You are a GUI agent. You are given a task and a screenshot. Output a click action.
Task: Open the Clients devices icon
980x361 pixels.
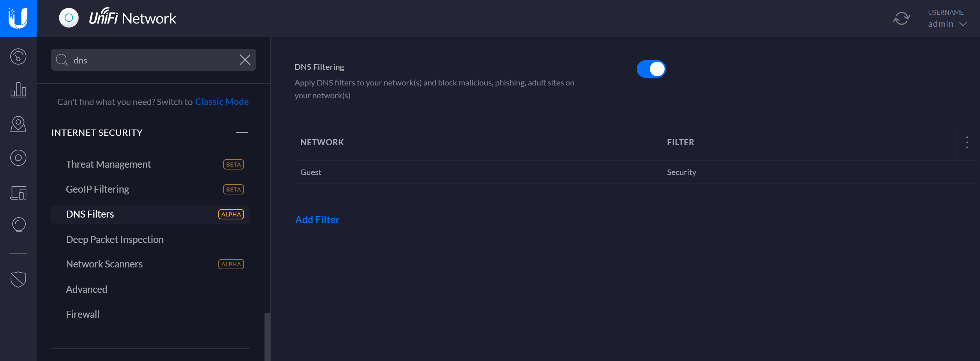(x=18, y=192)
